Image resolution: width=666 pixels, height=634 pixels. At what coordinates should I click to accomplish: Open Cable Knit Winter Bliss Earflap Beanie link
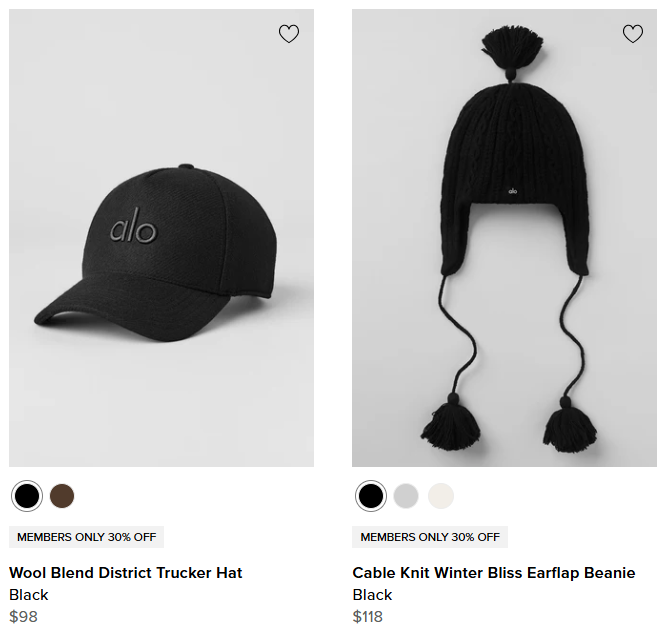494,573
